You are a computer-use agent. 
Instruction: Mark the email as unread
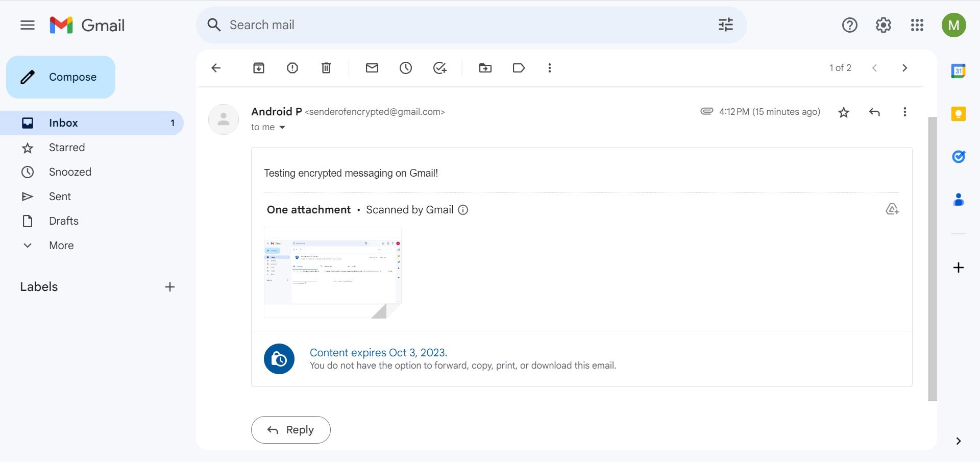[372, 68]
